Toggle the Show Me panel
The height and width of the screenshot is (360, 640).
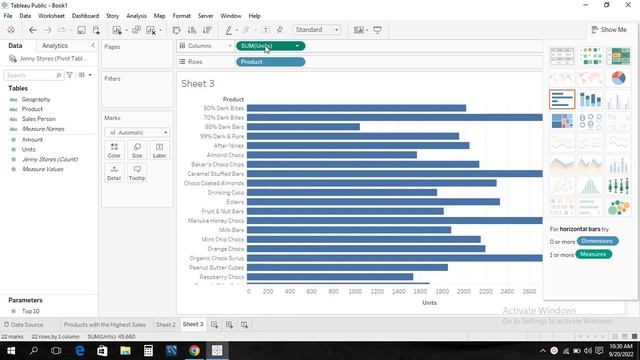tap(609, 29)
